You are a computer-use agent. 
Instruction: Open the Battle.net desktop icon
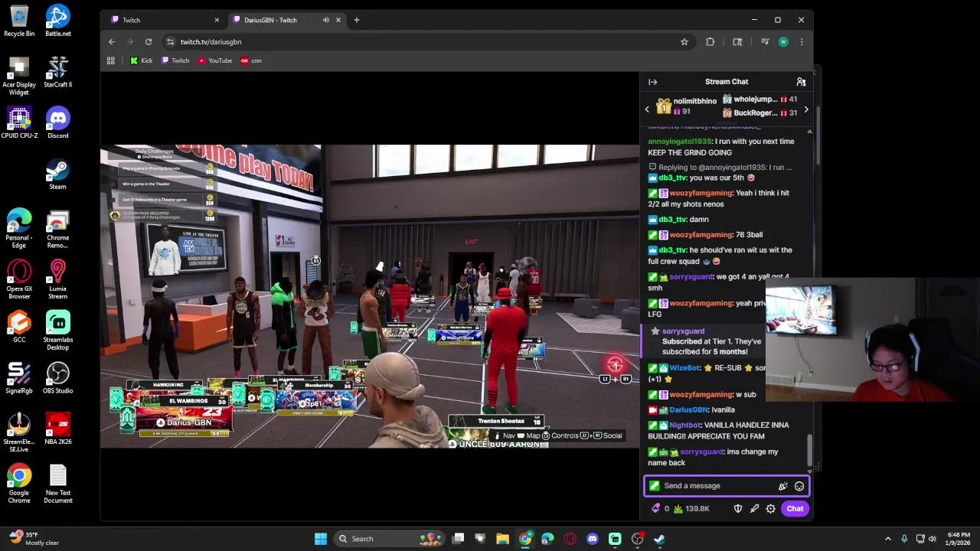[58, 21]
